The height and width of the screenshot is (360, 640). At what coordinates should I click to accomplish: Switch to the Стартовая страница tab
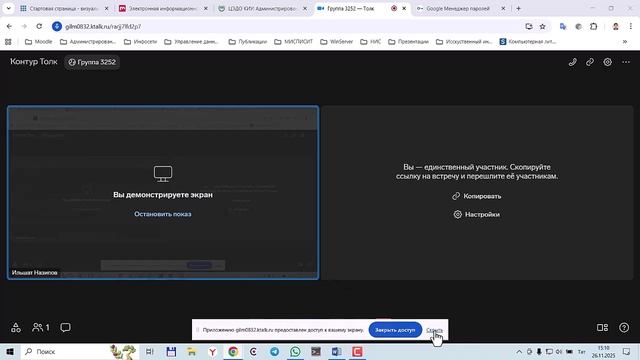coord(63,8)
